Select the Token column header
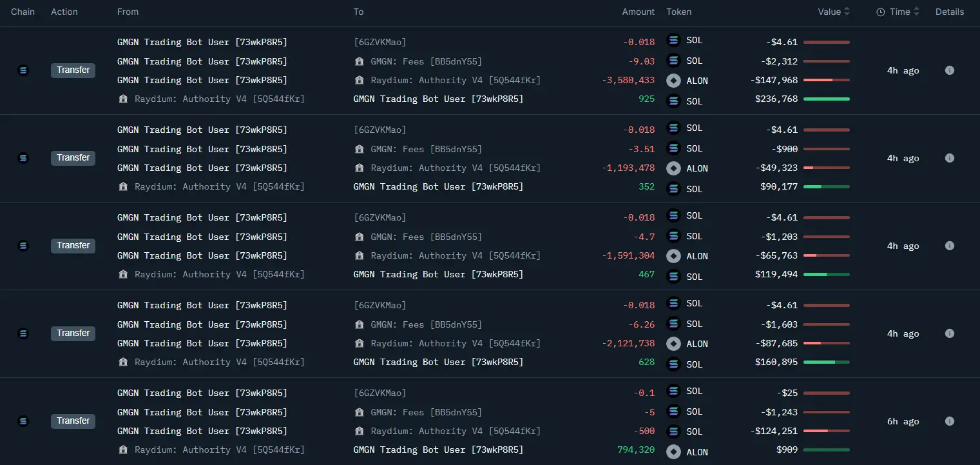 (x=678, y=12)
